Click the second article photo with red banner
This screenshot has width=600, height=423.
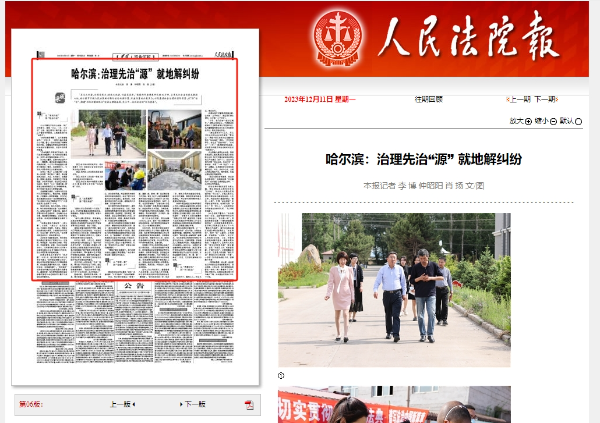click(394, 405)
